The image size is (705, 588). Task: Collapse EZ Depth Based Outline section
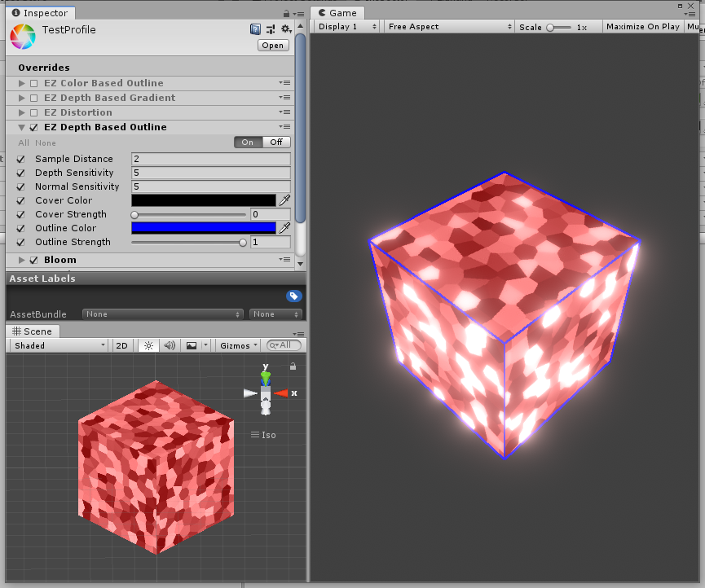[21, 128]
